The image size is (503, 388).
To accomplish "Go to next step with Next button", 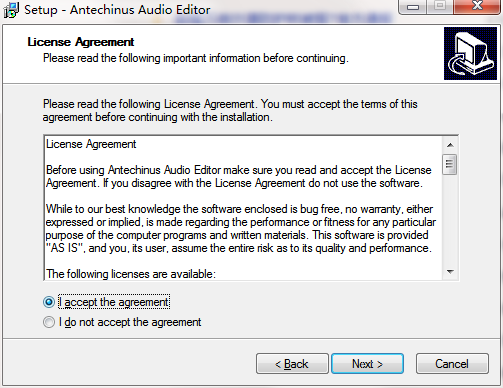I will [367, 364].
